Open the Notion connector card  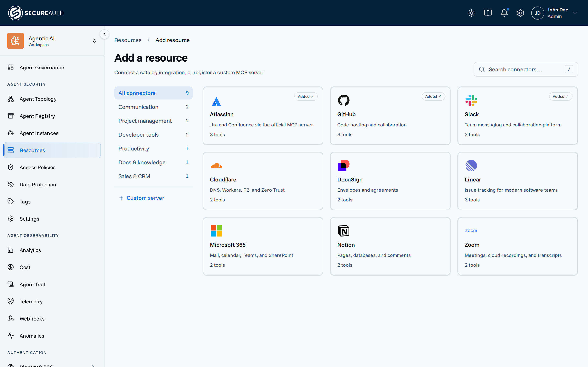click(x=390, y=246)
